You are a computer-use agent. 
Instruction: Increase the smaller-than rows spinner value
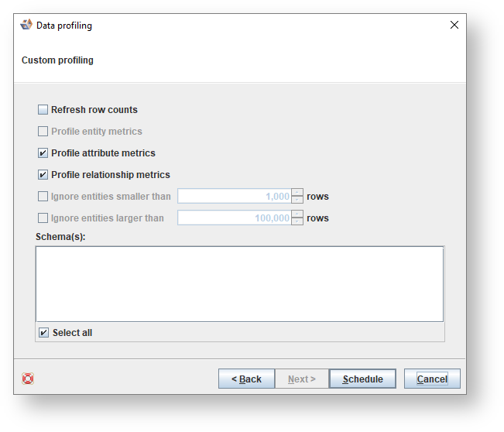tap(297, 193)
